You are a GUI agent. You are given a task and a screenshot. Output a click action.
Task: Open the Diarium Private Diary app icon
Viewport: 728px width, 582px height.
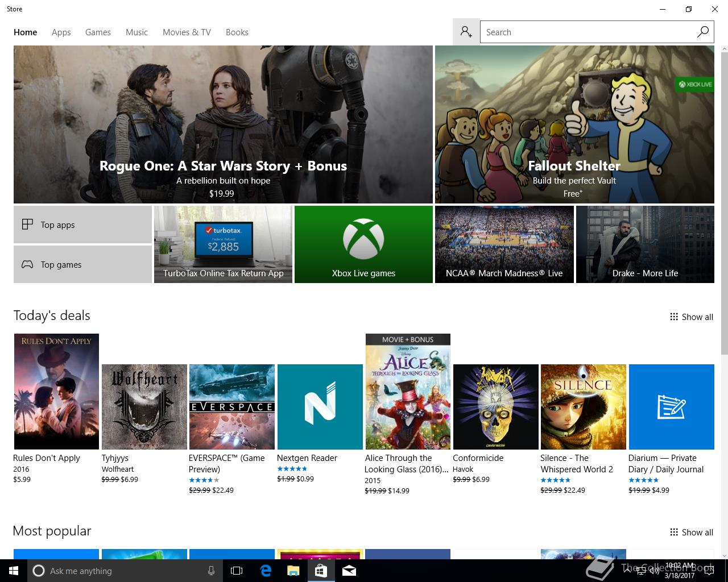pyautogui.click(x=672, y=407)
